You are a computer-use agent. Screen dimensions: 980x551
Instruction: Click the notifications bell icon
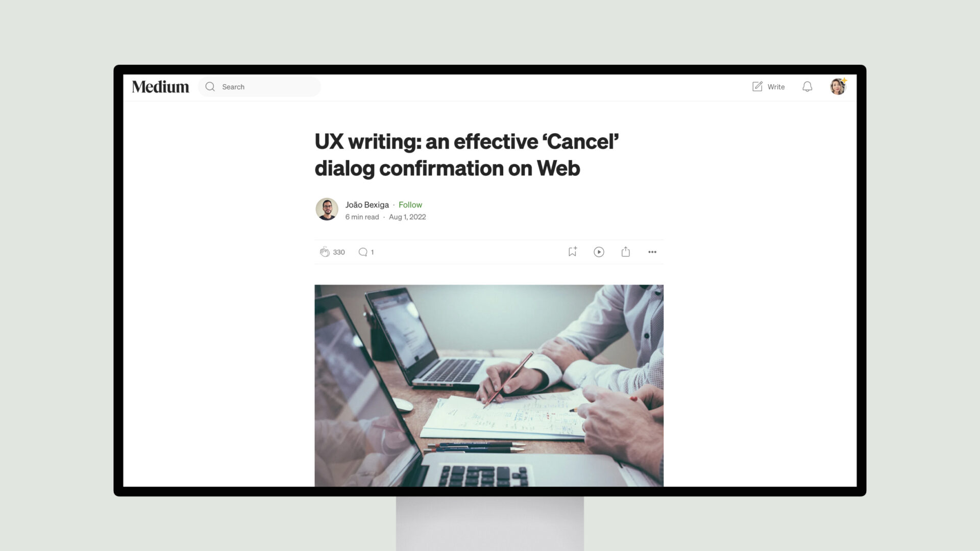tap(807, 86)
